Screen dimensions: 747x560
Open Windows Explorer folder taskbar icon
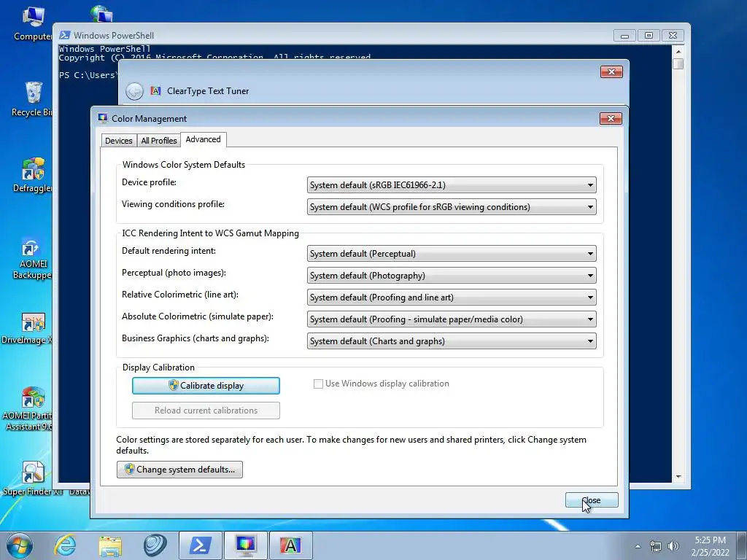click(110, 545)
